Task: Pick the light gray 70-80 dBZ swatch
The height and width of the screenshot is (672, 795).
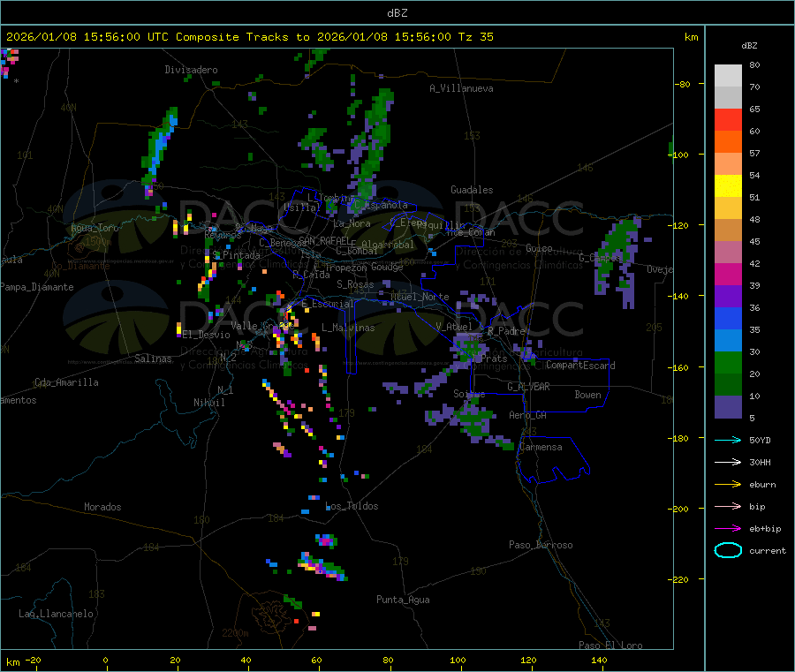Action: tap(728, 76)
